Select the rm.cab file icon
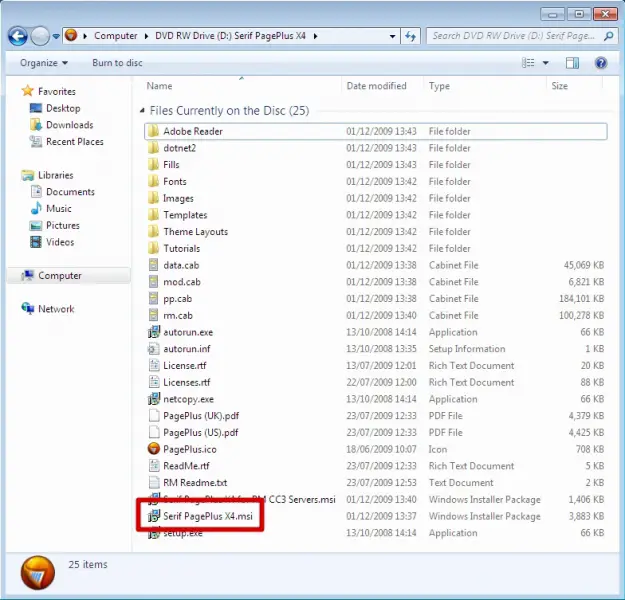This screenshot has height=600, width=625. click(x=153, y=315)
